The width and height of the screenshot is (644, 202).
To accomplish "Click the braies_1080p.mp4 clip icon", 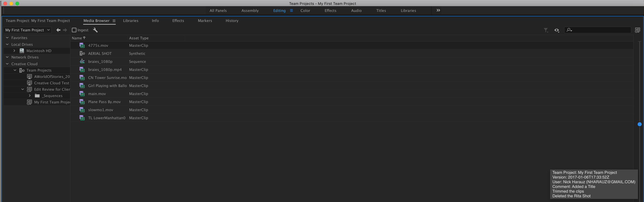I will point(82,69).
